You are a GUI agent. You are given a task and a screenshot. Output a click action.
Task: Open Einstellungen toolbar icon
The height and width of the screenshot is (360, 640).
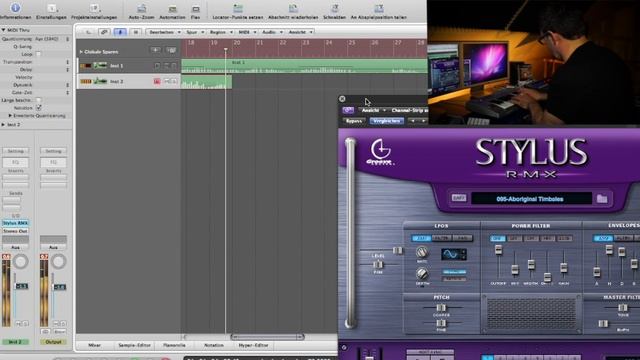click(51, 8)
